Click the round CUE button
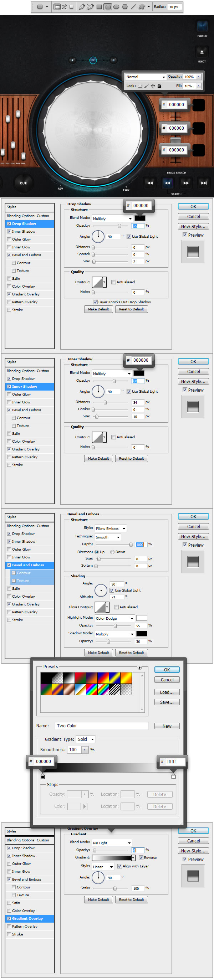This screenshot has height=980, width=214. (x=24, y=183)
